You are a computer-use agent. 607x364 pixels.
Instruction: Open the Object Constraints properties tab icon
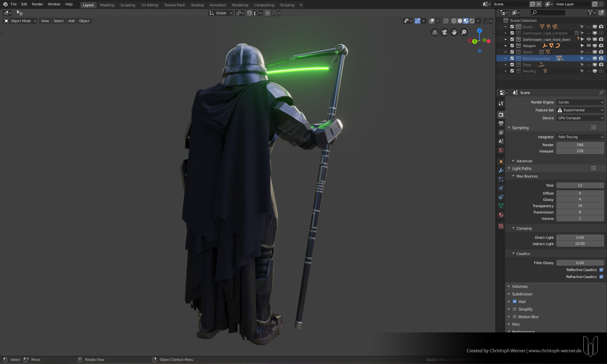(x=501, y=197)
